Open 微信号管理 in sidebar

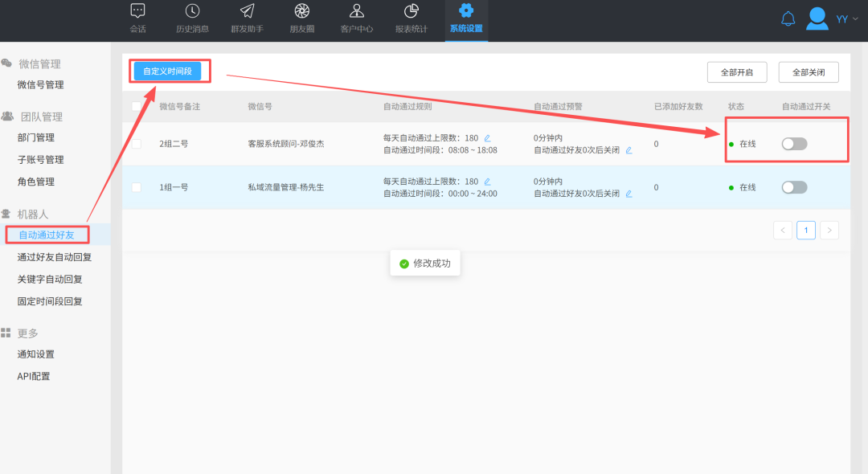[40, 84]
